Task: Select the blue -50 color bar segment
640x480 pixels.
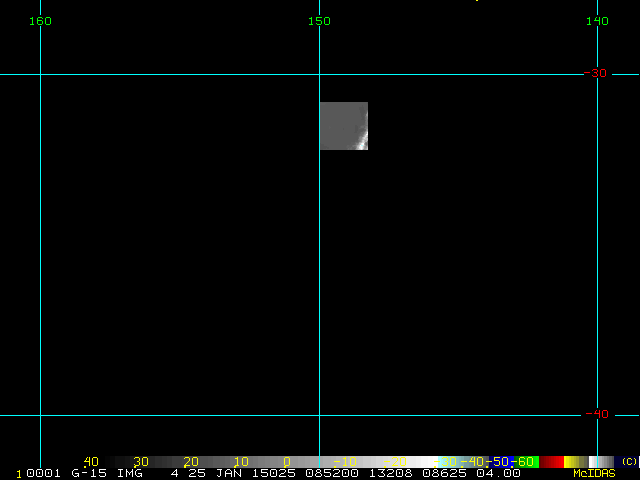Action: tap(502, 462)
